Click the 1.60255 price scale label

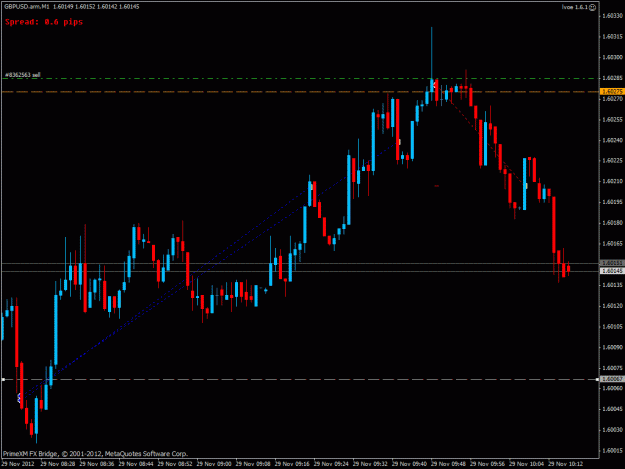(x=613, y=120)
